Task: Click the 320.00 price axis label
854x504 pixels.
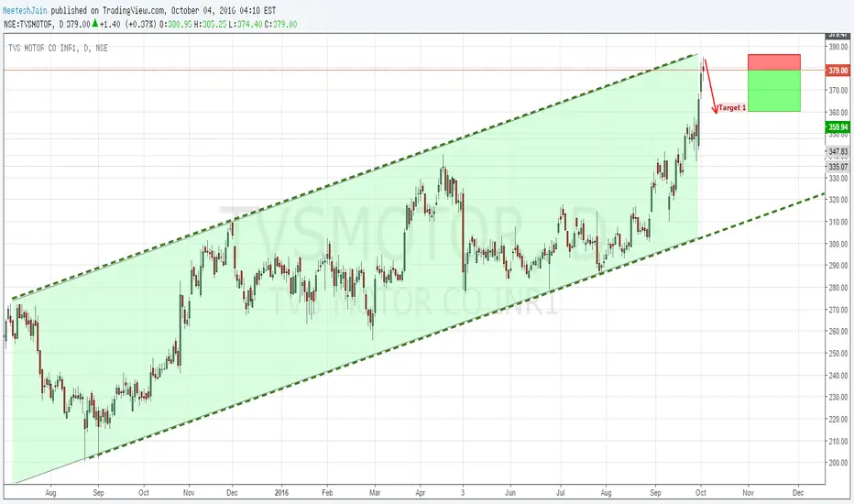Action: tap(838, 200)
